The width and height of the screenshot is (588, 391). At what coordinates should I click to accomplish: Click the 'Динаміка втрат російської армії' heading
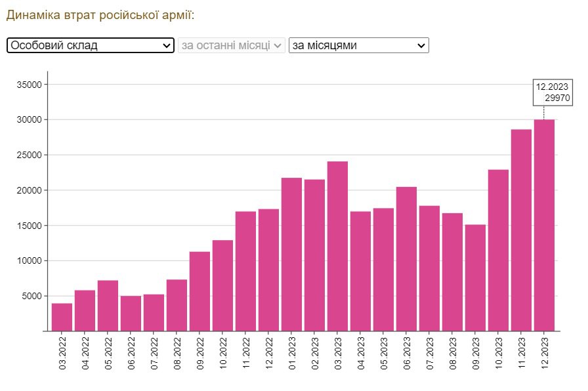coord(100,15)
